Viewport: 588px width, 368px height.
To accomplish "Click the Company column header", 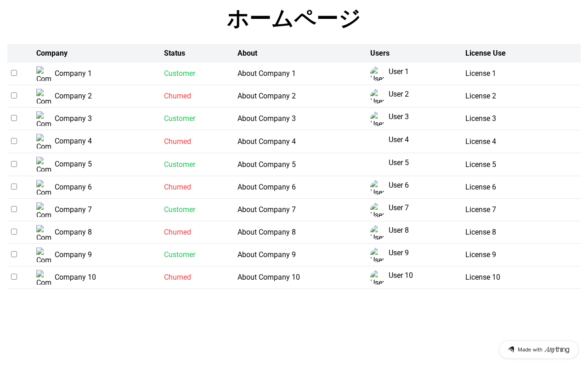I will (x=52, y=53).
